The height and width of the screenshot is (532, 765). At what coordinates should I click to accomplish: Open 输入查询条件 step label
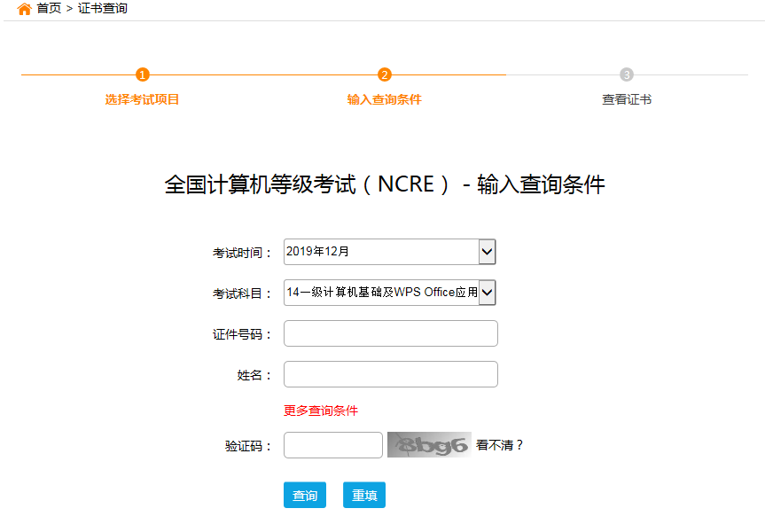pos(385,99)
